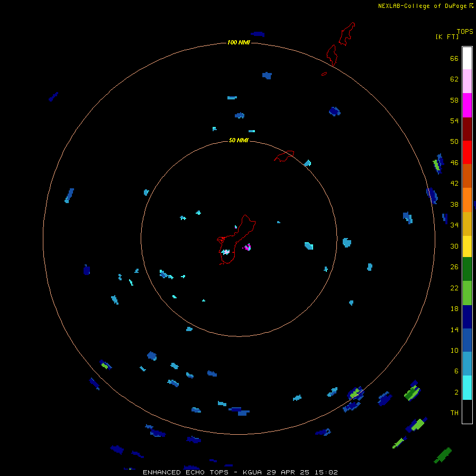
Task: Select the medium blue 14 legend swatch
Action: click(467, 340)
